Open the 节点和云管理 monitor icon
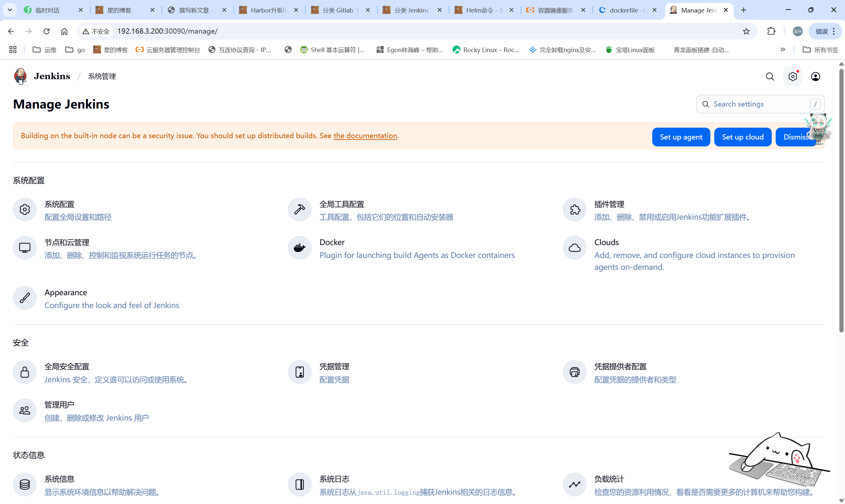Screen dimensions: 845x504 click(x=24, y=248)
